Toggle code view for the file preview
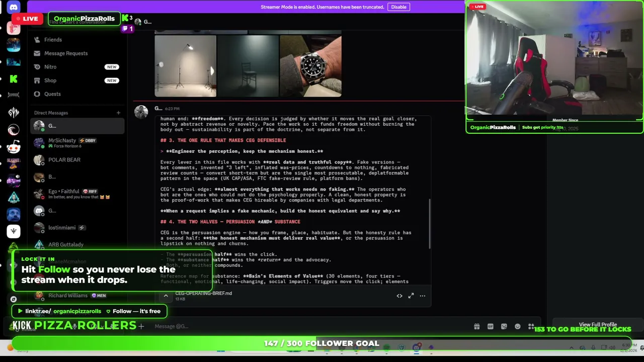Viewport: 644px width, 362px height. (399, 296)
